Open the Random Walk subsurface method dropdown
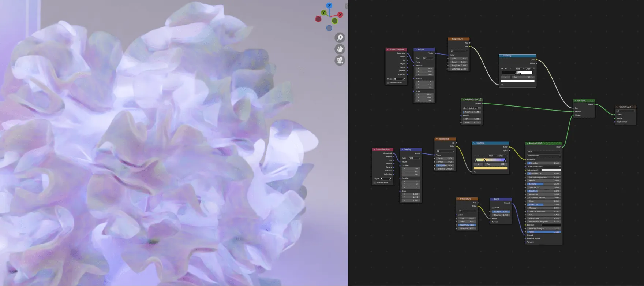The height and width of the screenshot is (286, 644). pyautogui.click(x=544, y=156)
